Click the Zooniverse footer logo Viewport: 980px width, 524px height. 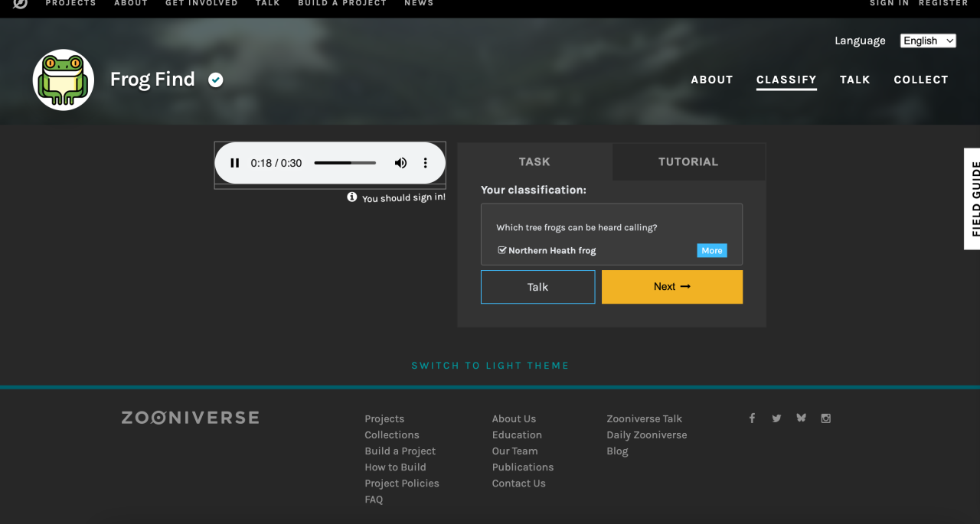tap(190, 418)
